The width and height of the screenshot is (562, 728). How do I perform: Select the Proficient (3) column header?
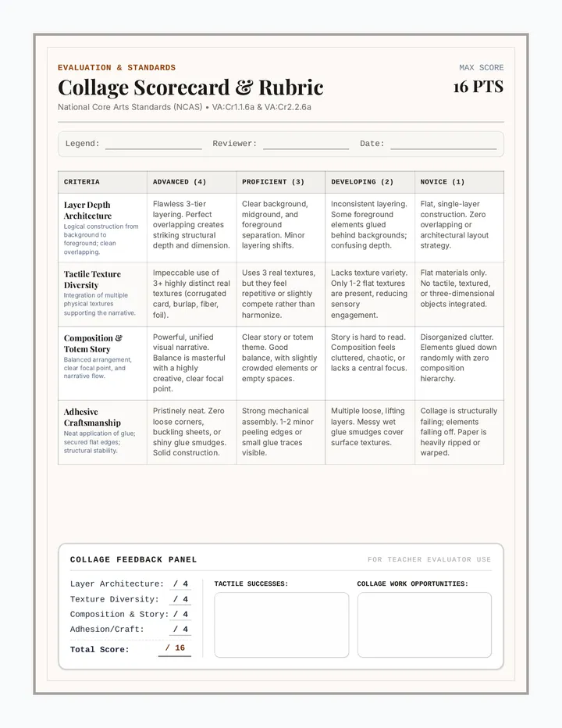[281, 182]
